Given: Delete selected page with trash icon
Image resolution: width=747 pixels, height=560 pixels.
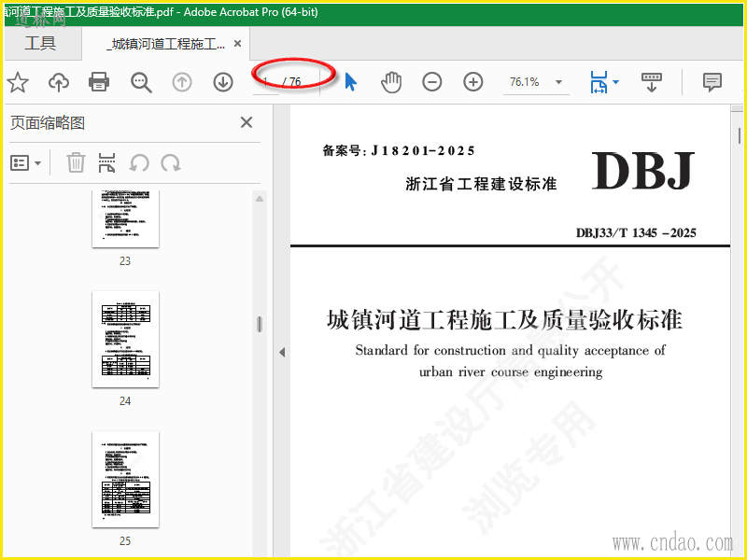Looking at the screenshot, I should pyautogui.click(x=76, y=162).
